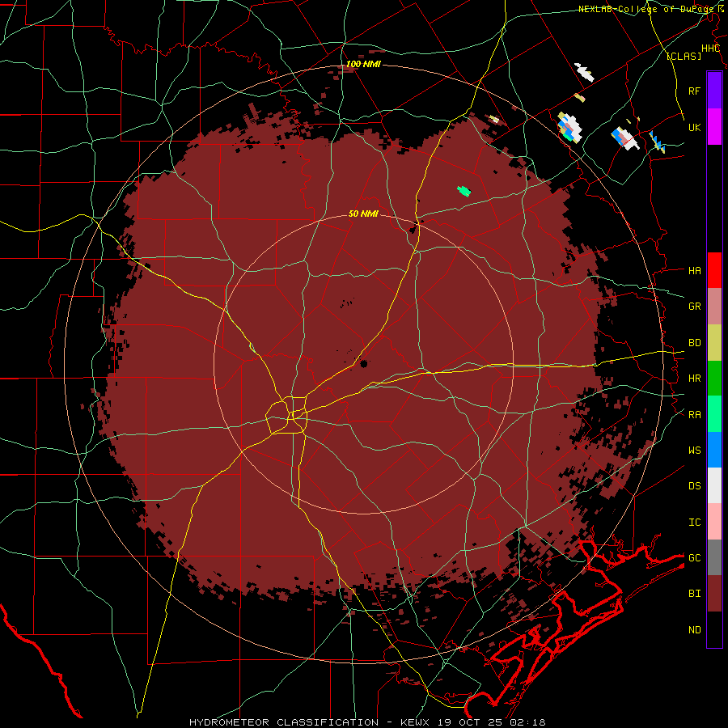Click the gray GC legend color swatch
Screen dimensions: 728x728
pyautogui.click(x=714, y=557)
